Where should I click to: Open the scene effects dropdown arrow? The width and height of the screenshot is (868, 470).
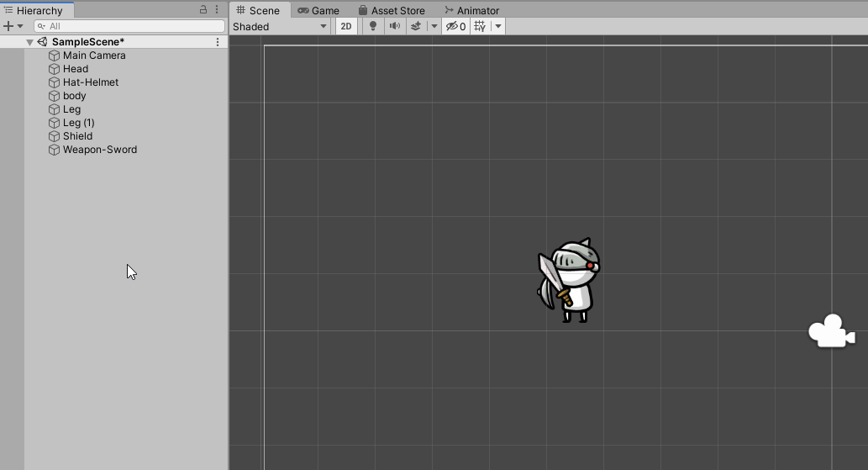pos(434,26)
